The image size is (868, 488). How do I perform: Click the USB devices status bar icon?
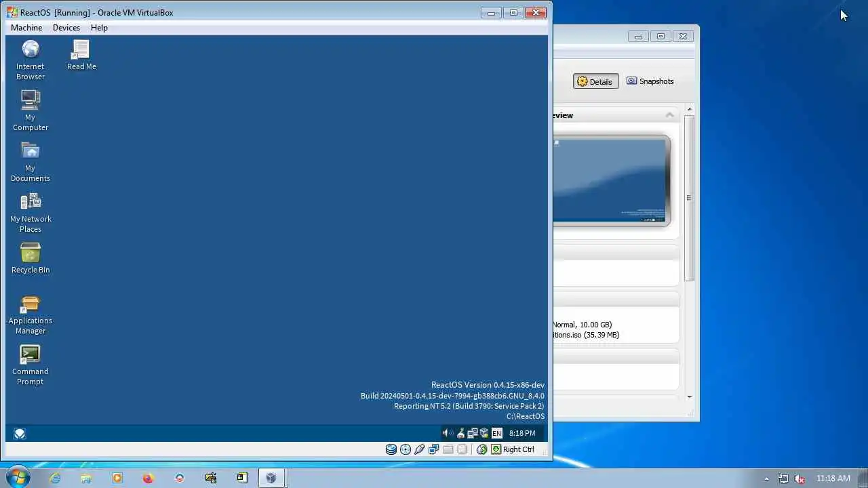point(420,449)
